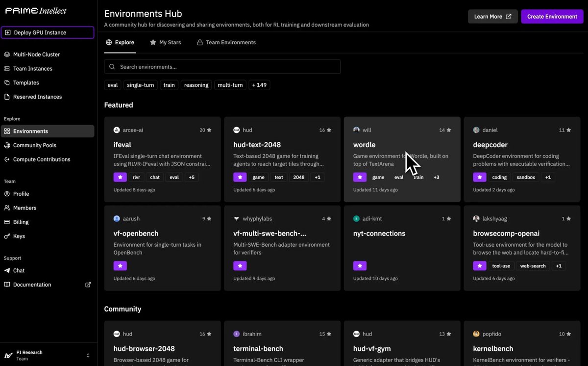Click PI Research team avatar icon
This screenshot has height=366, width=588.
pyautogui.click(x=8, y=355)
